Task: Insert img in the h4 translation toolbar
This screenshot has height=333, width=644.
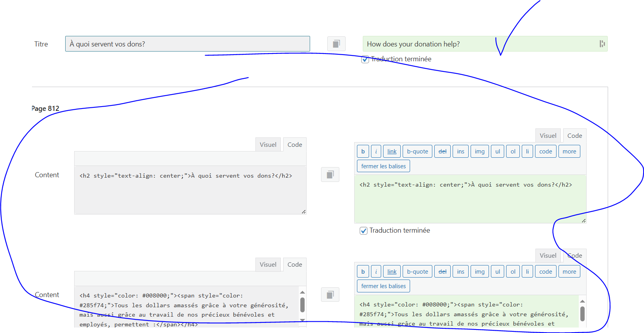Action: (x=480, y=272)
